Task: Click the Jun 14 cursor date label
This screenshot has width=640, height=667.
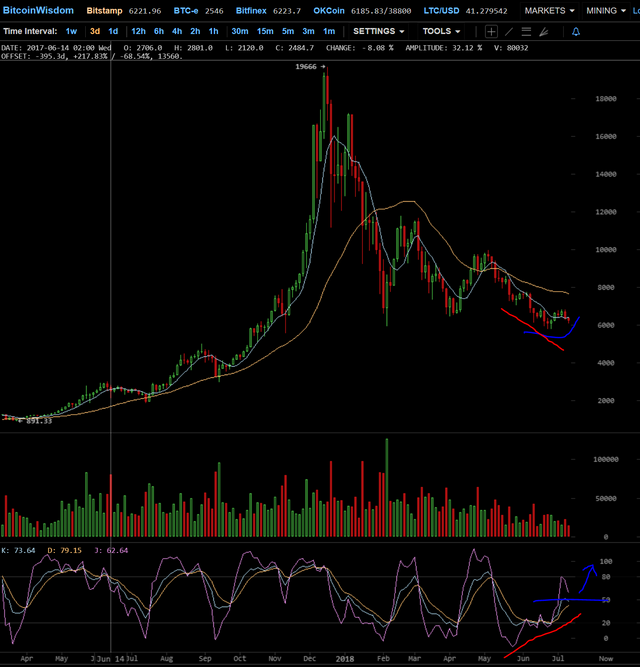Action: [x=110, y=659]
